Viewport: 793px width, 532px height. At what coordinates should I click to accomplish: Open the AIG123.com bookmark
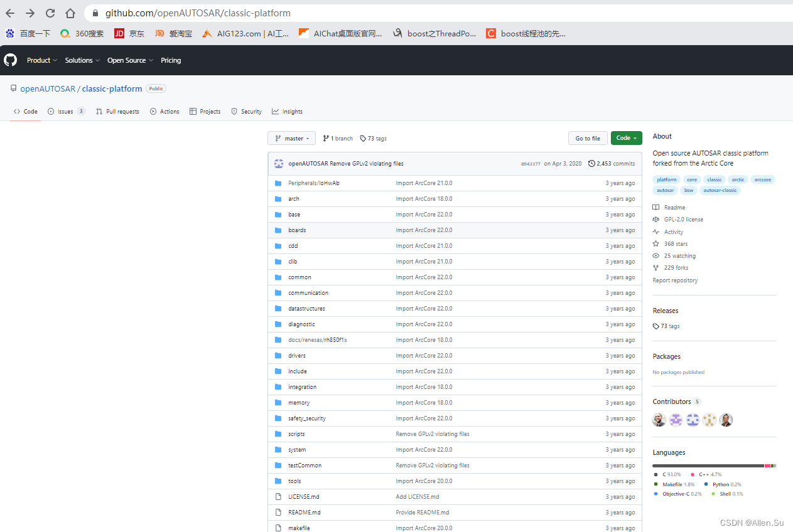pyautogui.click(x=245, y=34)
